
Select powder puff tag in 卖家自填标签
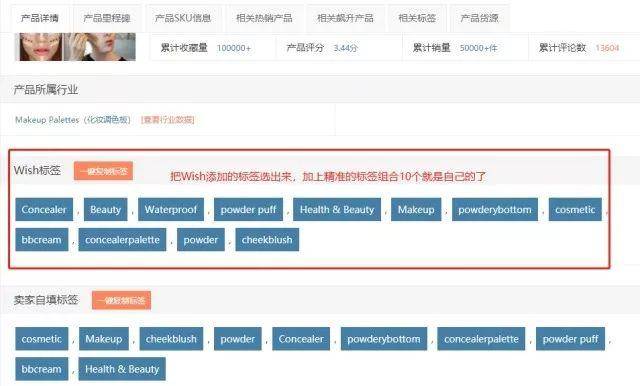click(570, 339)
